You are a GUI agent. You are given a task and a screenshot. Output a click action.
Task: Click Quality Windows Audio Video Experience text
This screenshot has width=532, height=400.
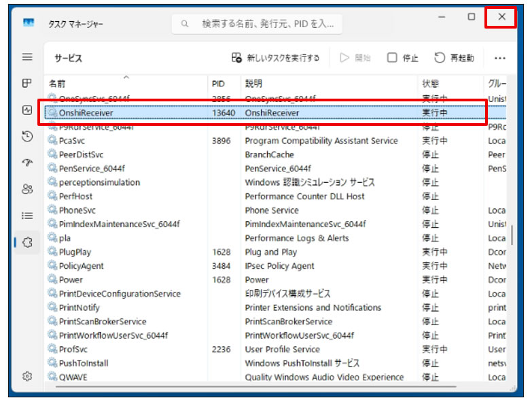pyautogui.click(x=324, y=378)
